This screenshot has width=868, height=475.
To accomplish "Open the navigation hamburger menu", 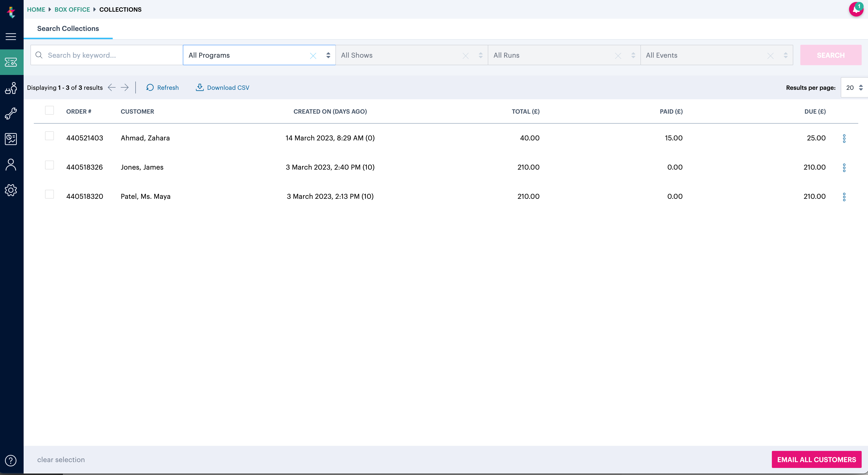I will (x=11, y=37).
